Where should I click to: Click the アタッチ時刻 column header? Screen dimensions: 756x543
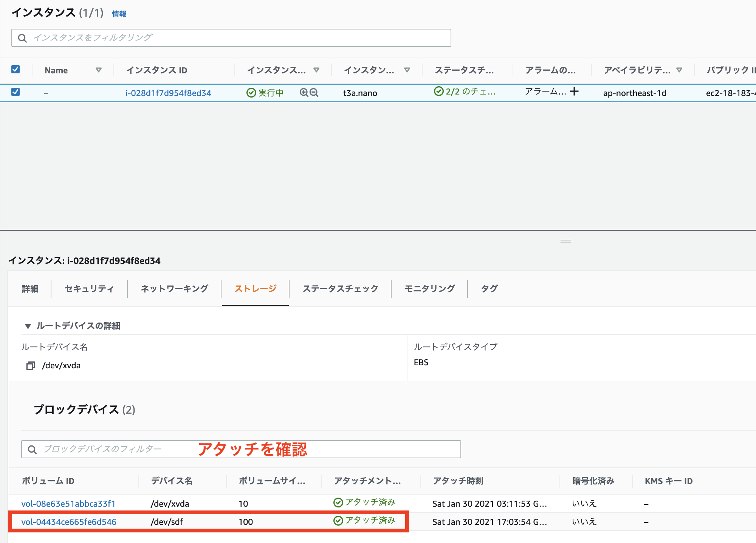point(458,481)
